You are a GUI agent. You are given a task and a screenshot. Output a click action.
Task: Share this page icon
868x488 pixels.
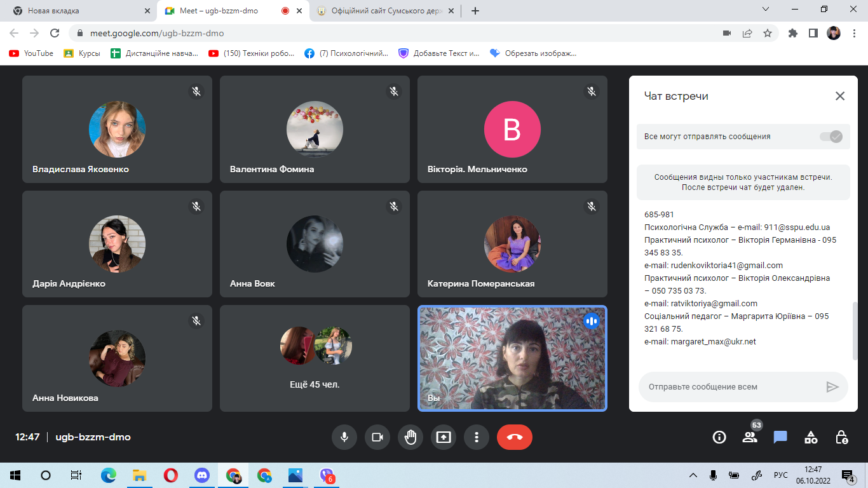point(747,33)
